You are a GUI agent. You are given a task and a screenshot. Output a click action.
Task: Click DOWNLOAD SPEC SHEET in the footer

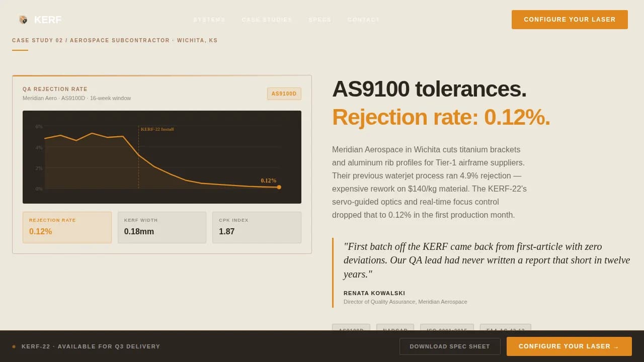(450, 346)
